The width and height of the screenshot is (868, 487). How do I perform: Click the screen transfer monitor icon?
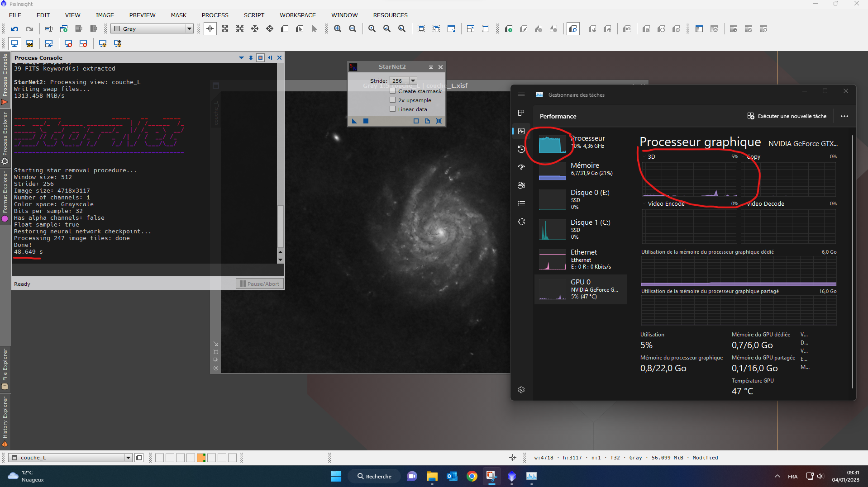click(14, 43)
